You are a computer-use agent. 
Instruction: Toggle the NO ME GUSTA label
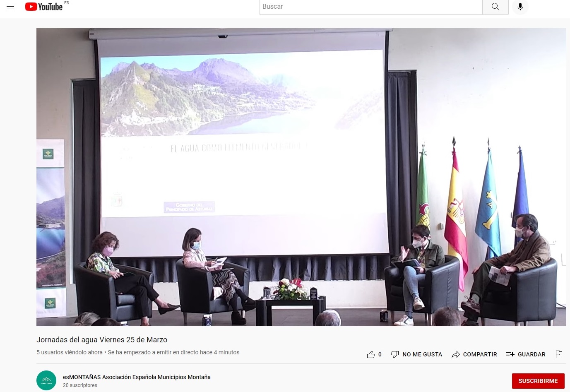pos(422,354)
